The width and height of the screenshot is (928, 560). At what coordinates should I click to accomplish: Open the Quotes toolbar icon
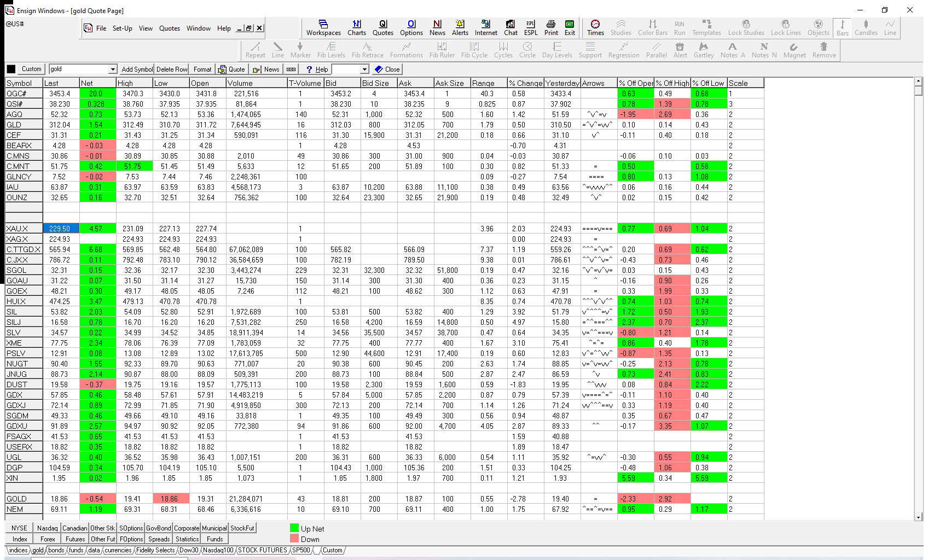pyautogui.click(x=383, y=28)
